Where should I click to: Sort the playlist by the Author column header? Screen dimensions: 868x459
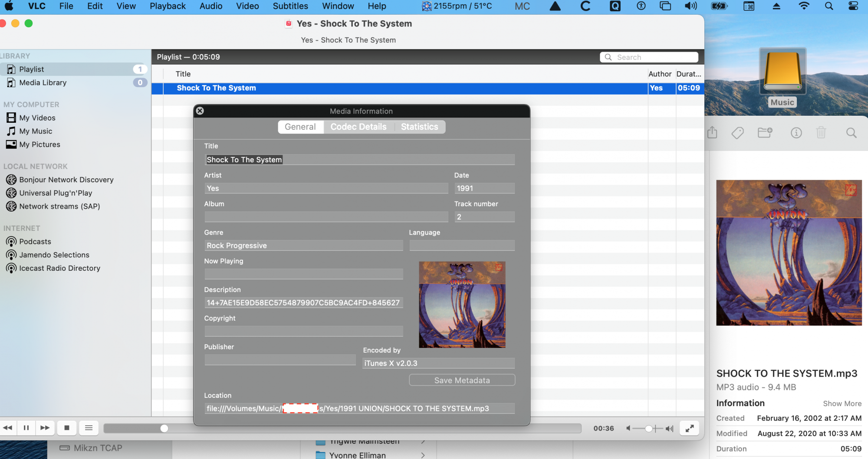click(660, 74)
